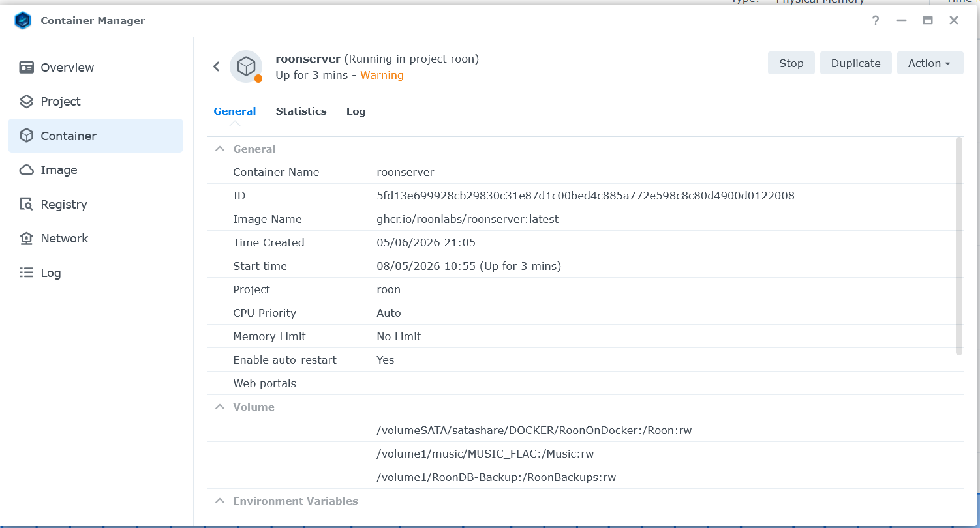Image resolution: width=980 pixels, height=528 pixels.
Task: Click the Image cloud icon
Action: [26, 170]
